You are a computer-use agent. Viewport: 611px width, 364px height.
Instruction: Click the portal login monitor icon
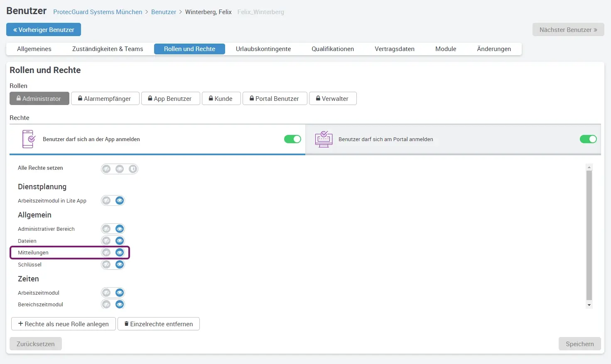[x=324, y=139]
